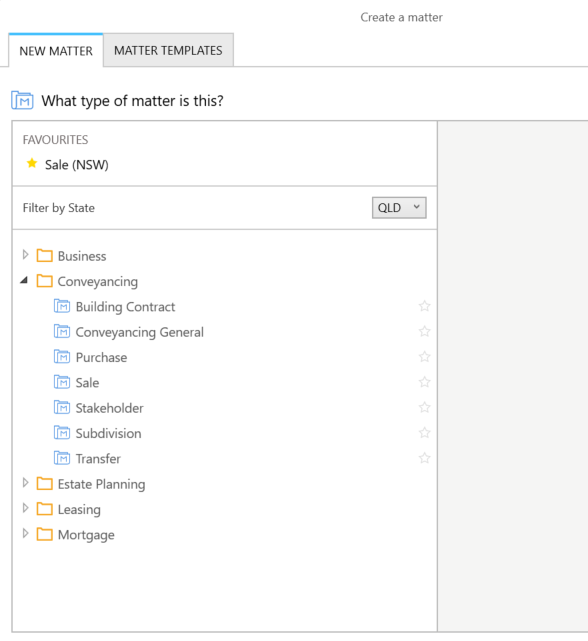Click the Mortgage folder icon
This screenshot has height=641, width=588.
45,534
